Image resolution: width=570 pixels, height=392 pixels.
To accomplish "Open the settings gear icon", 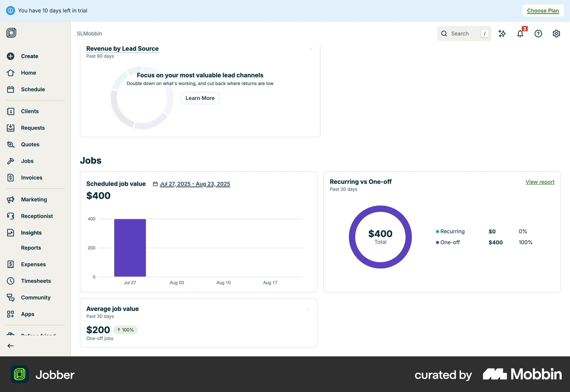I will 556,34.
